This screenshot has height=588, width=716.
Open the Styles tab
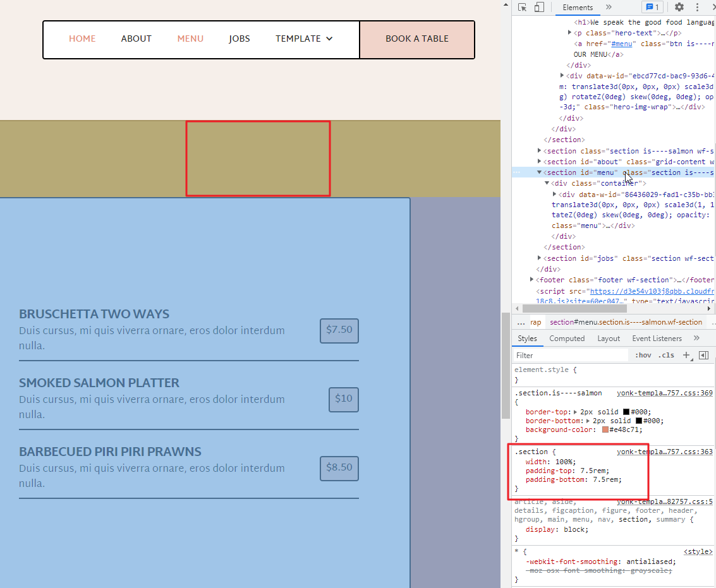(528, 339)
